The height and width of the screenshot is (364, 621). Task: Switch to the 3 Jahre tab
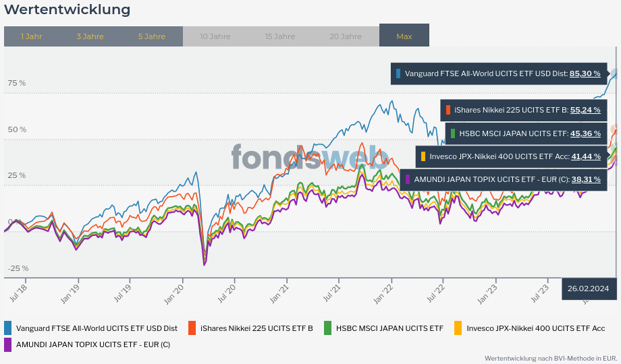point(90,36)
